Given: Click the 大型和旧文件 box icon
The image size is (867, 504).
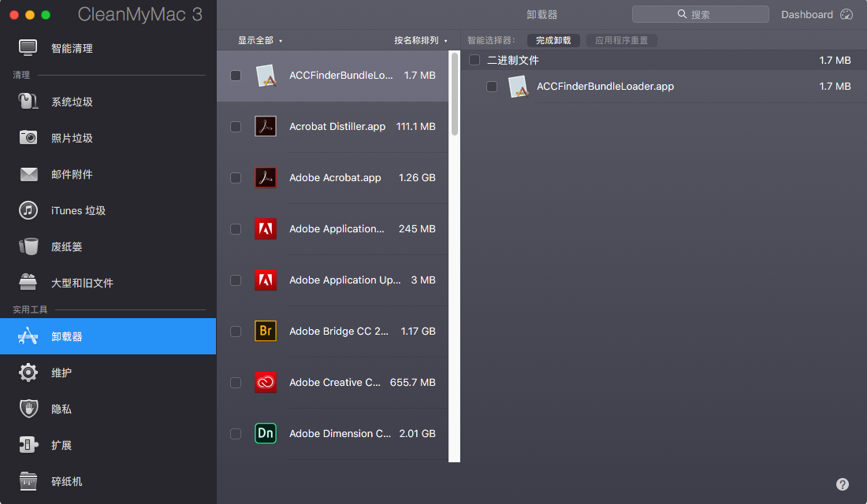Looking at the screenshot, I should tap(28, 283).
